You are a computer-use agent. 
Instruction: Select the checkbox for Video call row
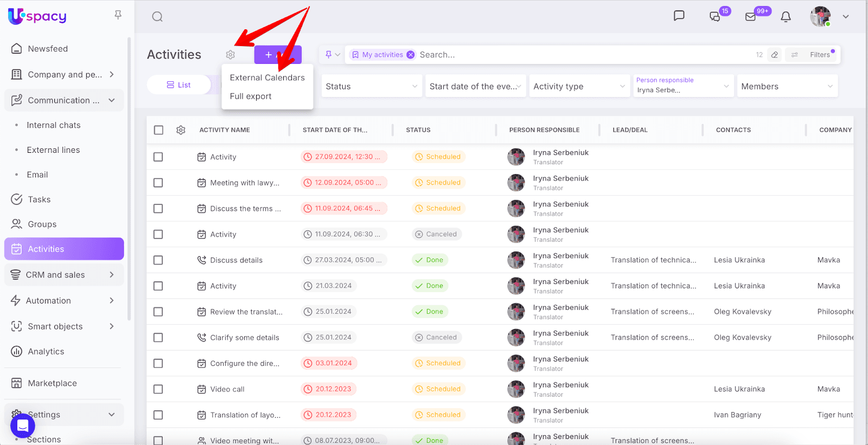point(158,389)
